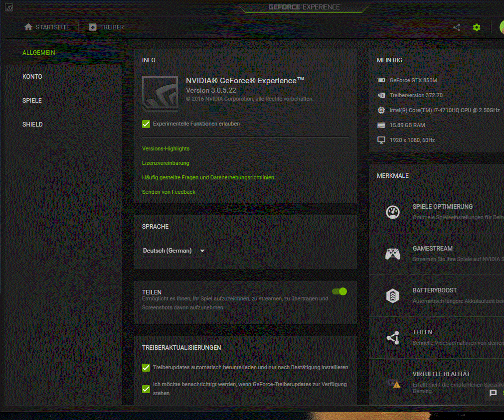504x420 pixels.
Task: Click the Teilen share icon under Merkmale
Action: click(393, 338)
